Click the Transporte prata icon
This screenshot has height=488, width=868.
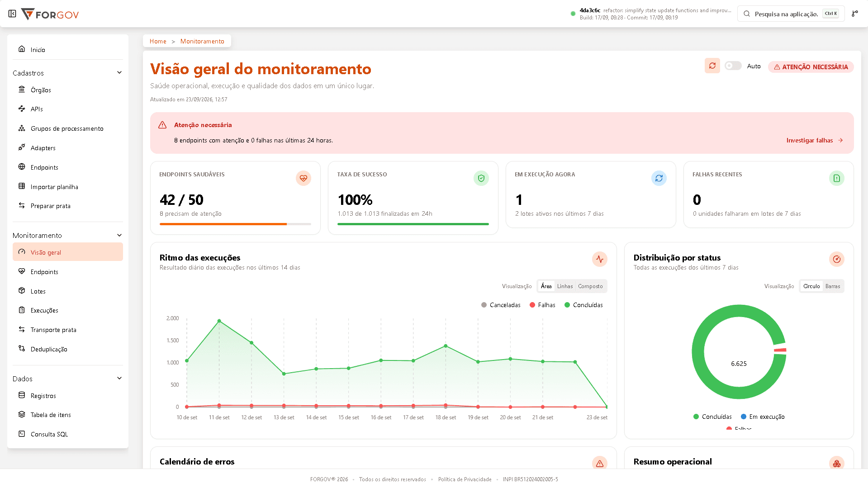(22, 329)
